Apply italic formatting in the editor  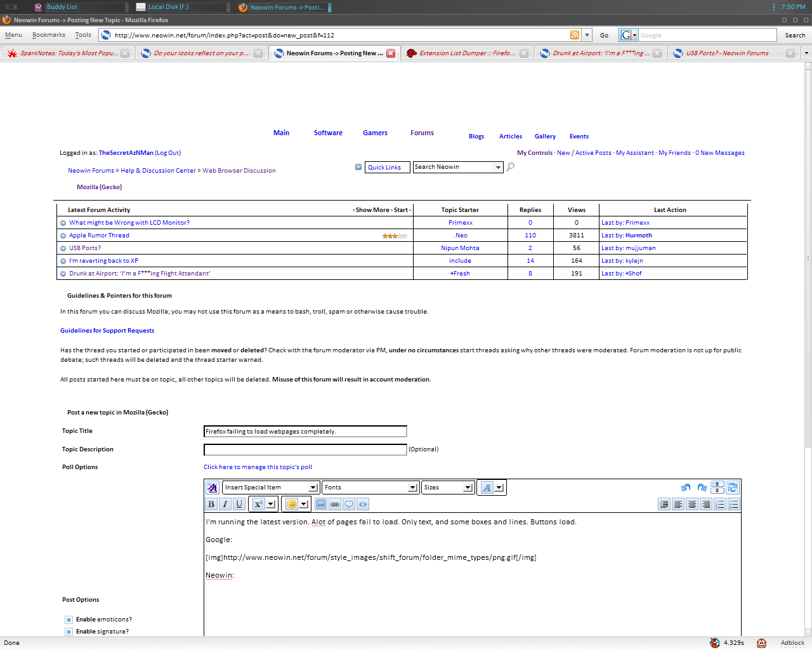[225, 504]
